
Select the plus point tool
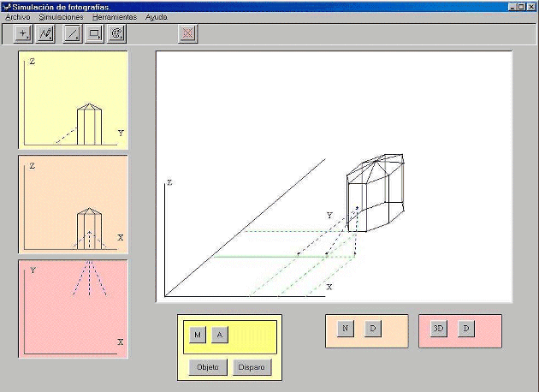coord(23,33)
